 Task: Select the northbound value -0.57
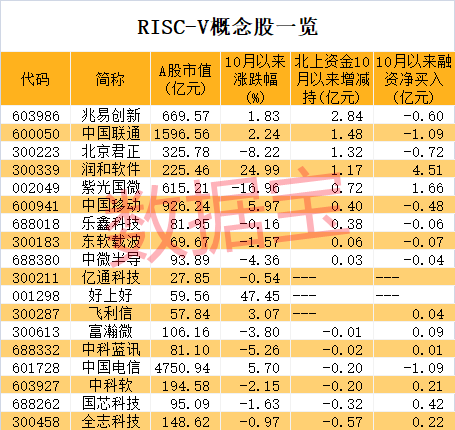(342, 422)
